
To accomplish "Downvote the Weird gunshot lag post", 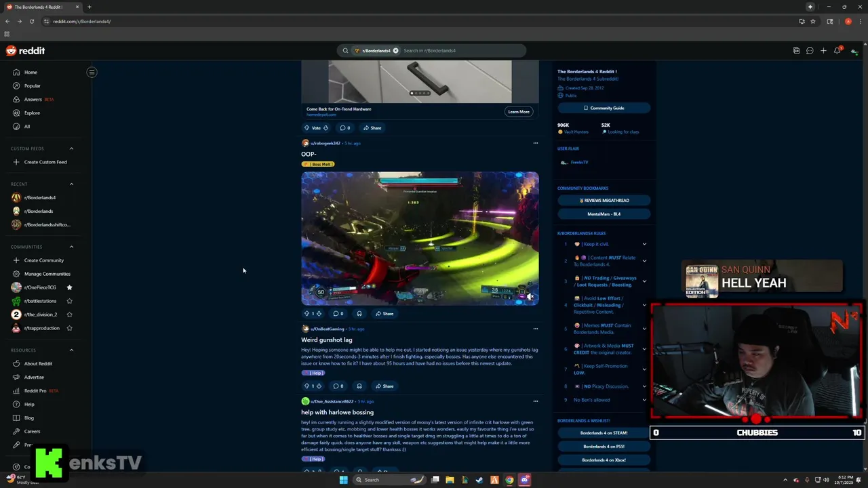I will (319, 386).
